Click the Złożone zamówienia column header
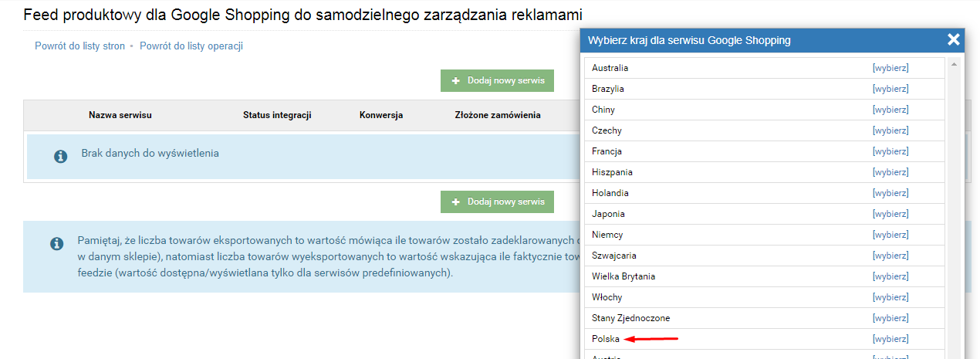Viewport: 980px width, 359px height. click(x=498, y=115)
